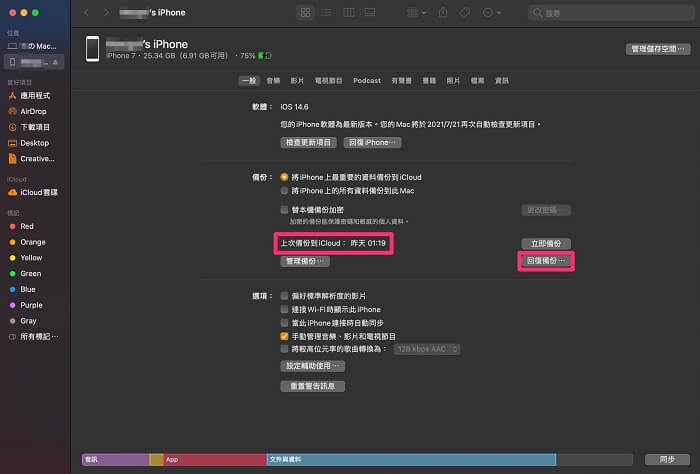700x474 pixels.
Task: Click the magnifier icon in search box
Action: (x=538, y=13)
